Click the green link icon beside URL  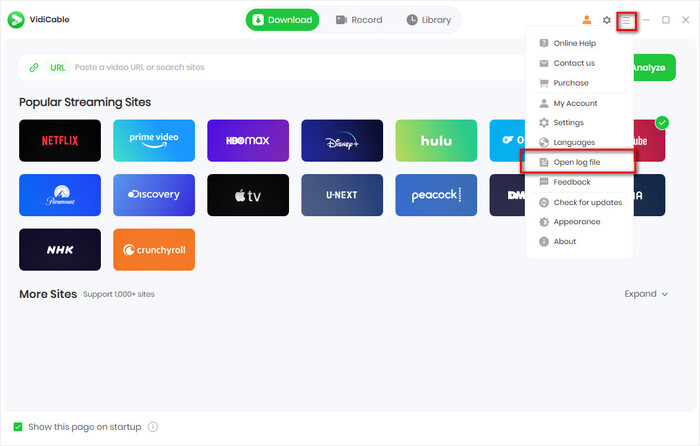[34, 67]
